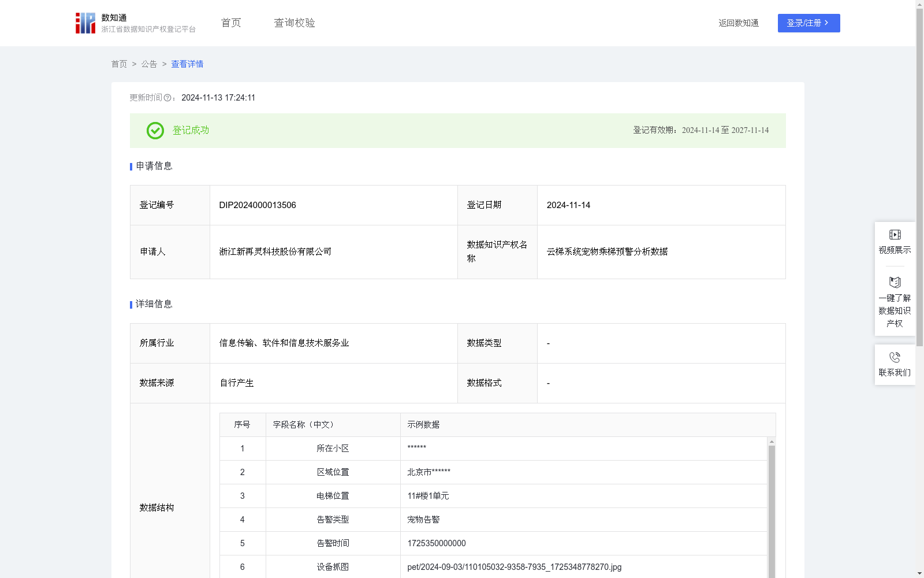
Task: Click 数据类型 label cell
Action: [497, 343]
